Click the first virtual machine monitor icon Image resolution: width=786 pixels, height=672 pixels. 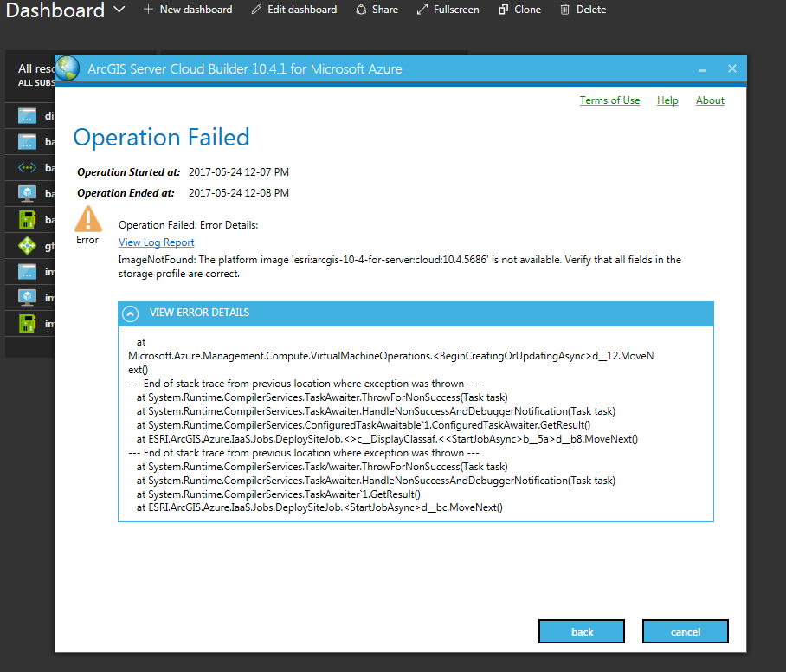click(x=27, y=194)
